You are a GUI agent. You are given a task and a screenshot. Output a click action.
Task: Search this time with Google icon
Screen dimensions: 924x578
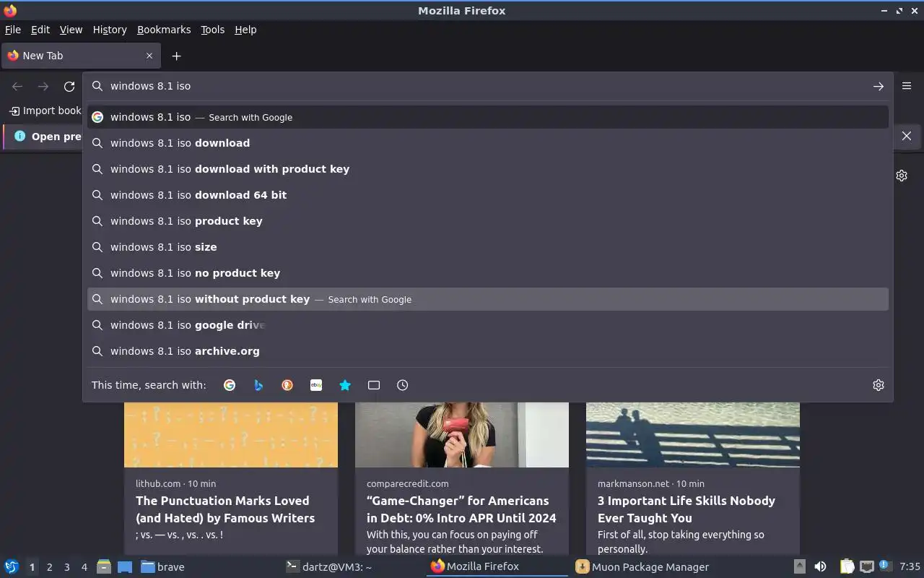coord(230,385)
